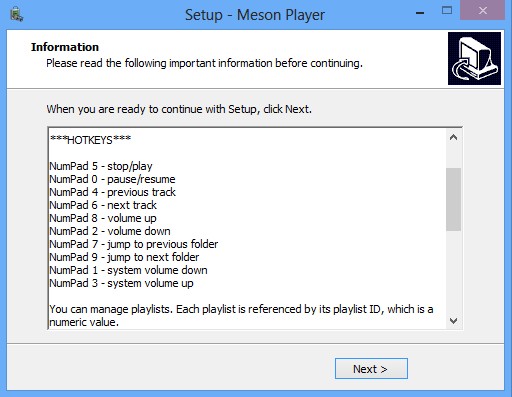Image resolution: width=512 pixels, height=397 pixels.
Task: Click the NumPad 4 - previous track line
Action: 113,192
